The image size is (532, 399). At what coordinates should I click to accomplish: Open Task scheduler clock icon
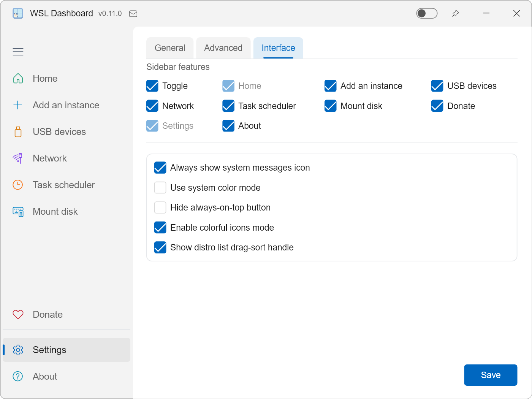[18, 185]
